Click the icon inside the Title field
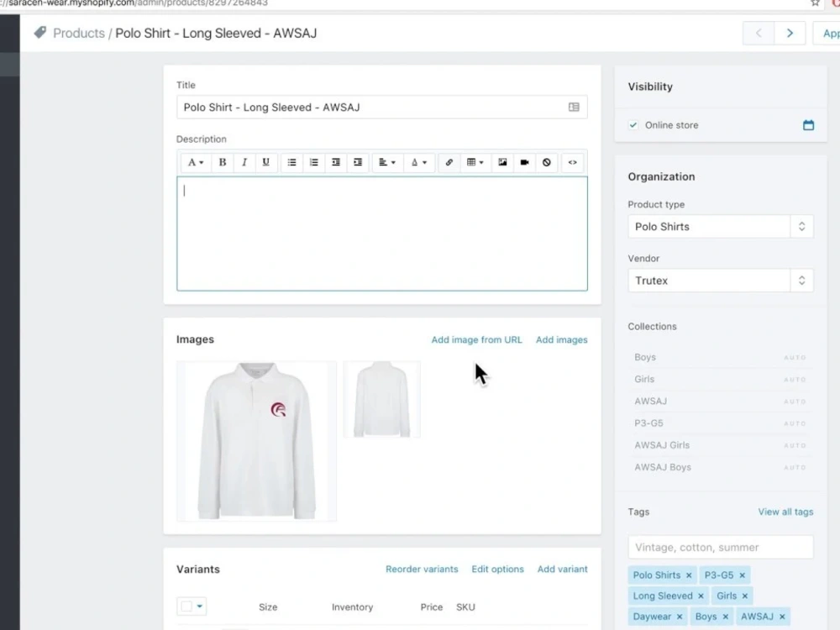Image resolution: width=840 pixels, height=630 pixels. tap(574, 108)
